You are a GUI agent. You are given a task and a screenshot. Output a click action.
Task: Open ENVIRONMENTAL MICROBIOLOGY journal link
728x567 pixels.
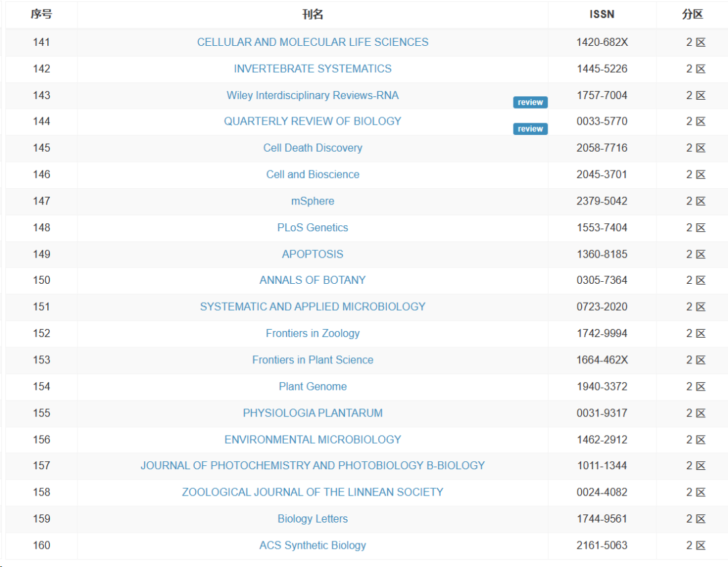coord(313,440)
